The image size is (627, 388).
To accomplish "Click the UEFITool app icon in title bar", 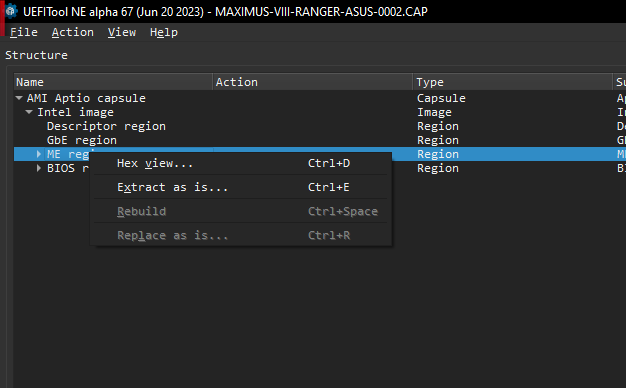I will point(11,11).
